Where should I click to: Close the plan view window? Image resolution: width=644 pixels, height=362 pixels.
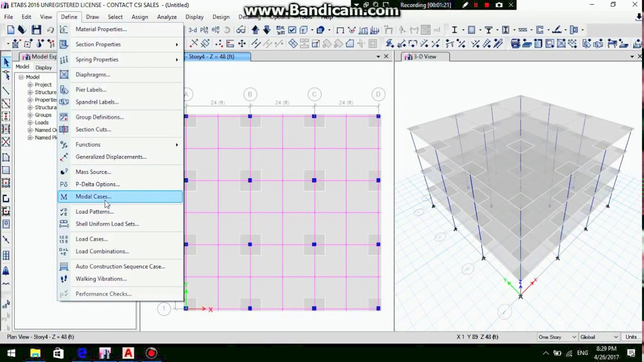point(386,57)
